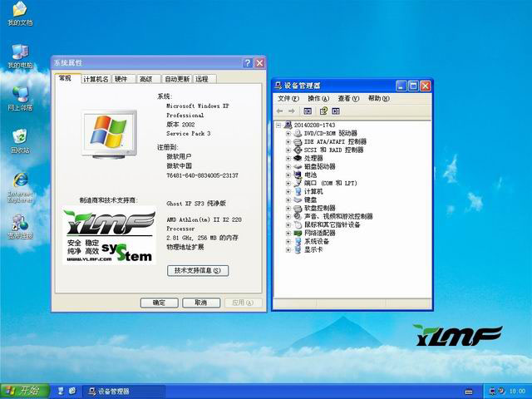This screenshot has height=399, width=532.
Task: Click the product ID 76481-640-8834005-23137 text
Action: tap(202, 175)
